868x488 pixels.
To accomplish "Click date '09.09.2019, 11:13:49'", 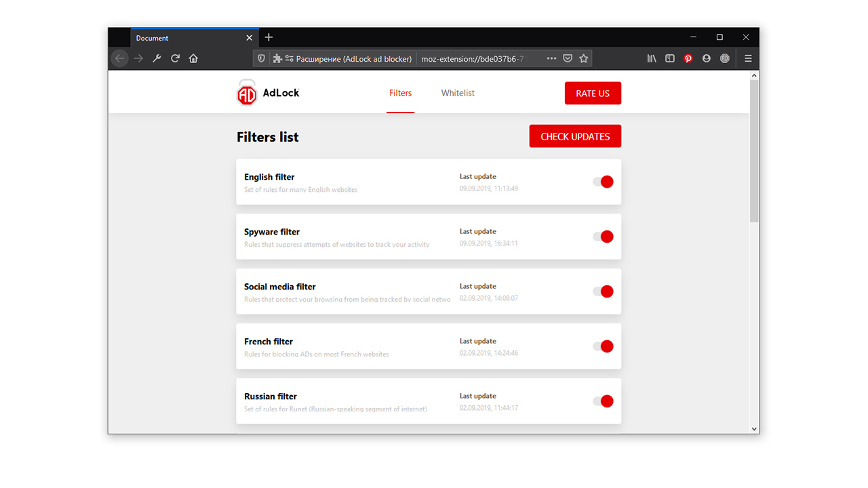I will [x=489, y=188].
